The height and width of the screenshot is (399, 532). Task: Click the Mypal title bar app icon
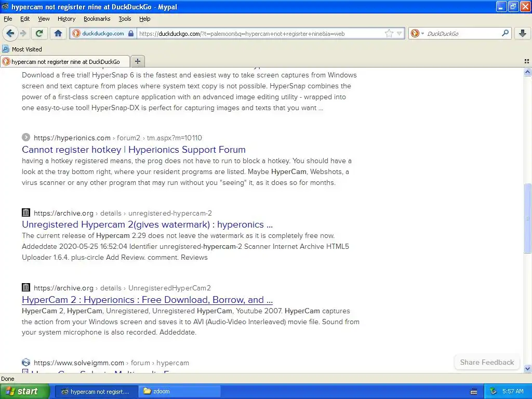point(5,6)
